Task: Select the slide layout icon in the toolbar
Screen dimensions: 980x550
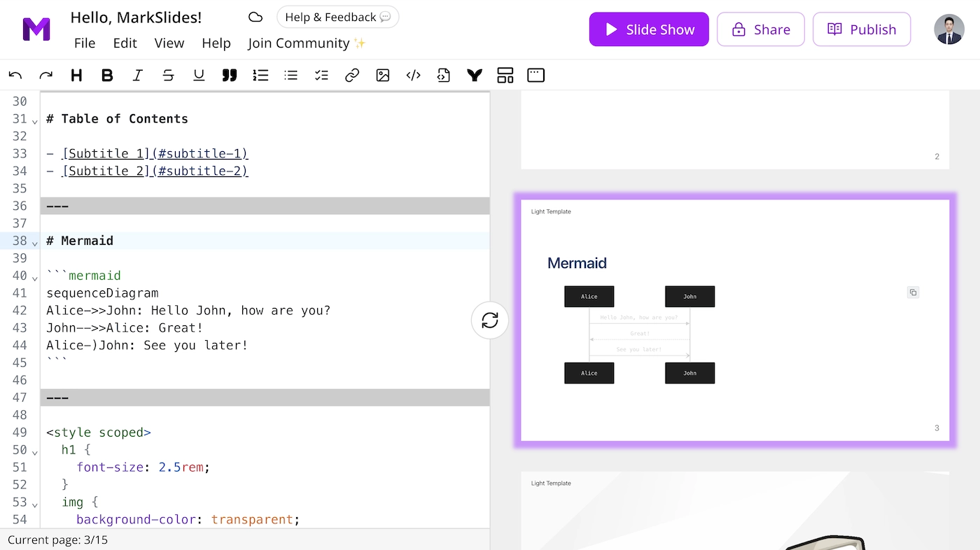Action: (505, 75)
